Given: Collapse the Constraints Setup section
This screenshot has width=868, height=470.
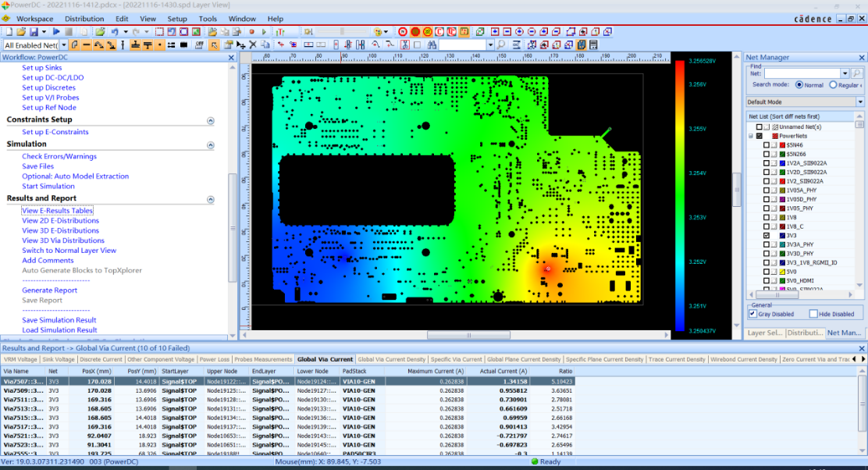Looking at the screenshot, I should [210, 120].
